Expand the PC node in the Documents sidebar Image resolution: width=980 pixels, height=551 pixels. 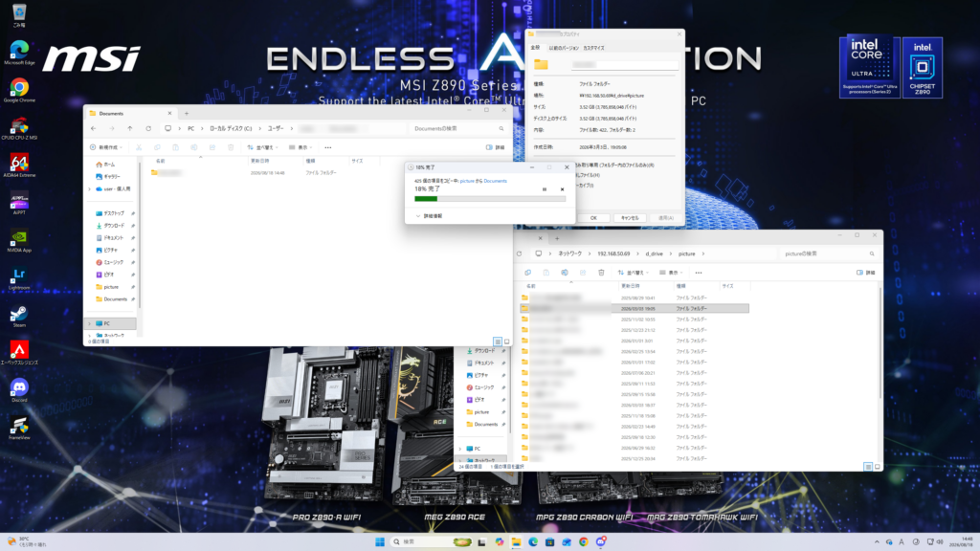[x=89, y=323]
